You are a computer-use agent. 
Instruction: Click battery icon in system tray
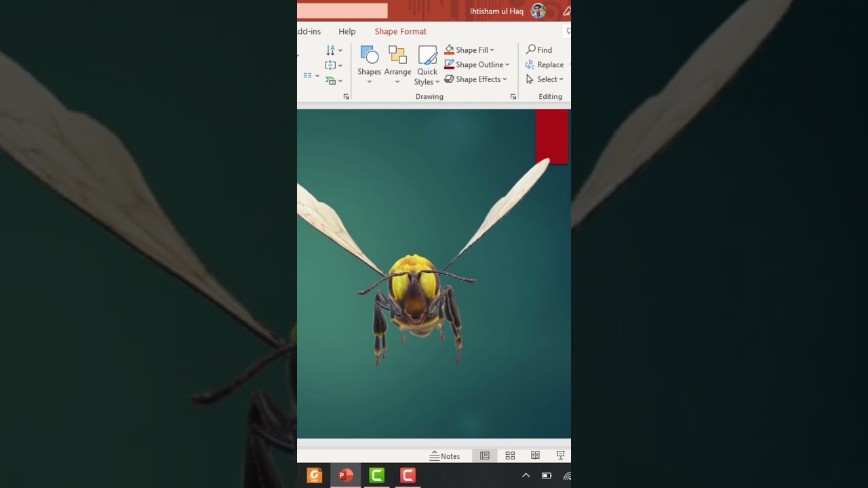pos(547,476)
